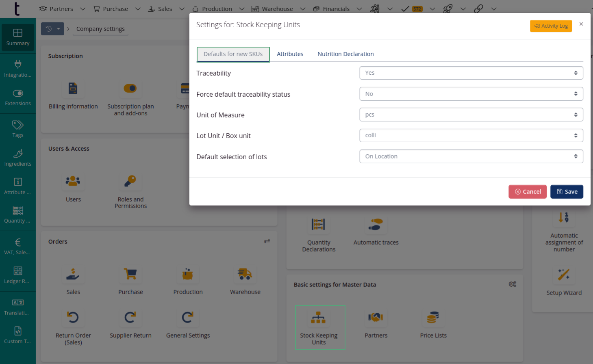
Task: Click the Custom T... sidebar icon
Action: coord(17,335)
